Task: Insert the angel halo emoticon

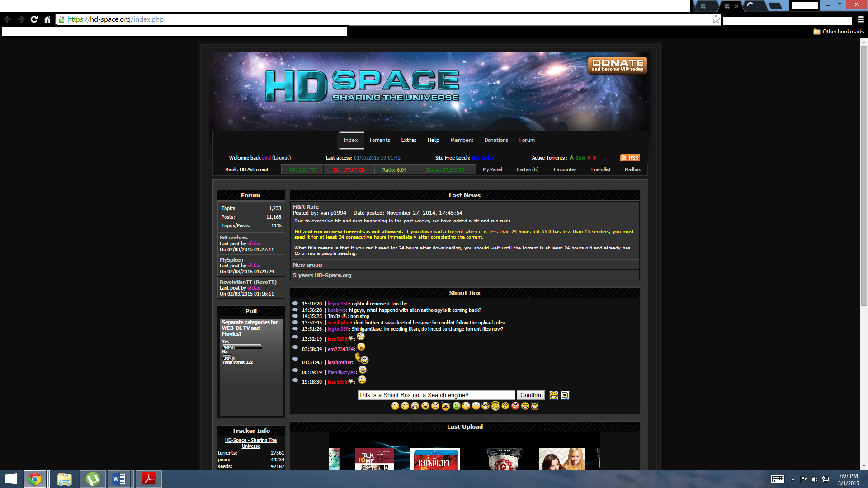Action: point(495,406)
